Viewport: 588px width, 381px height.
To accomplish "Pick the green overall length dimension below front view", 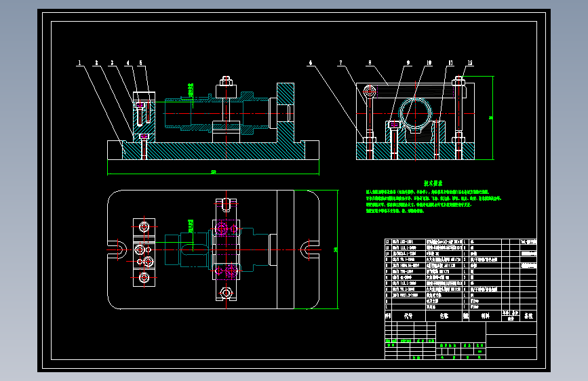I will point(214,172).
